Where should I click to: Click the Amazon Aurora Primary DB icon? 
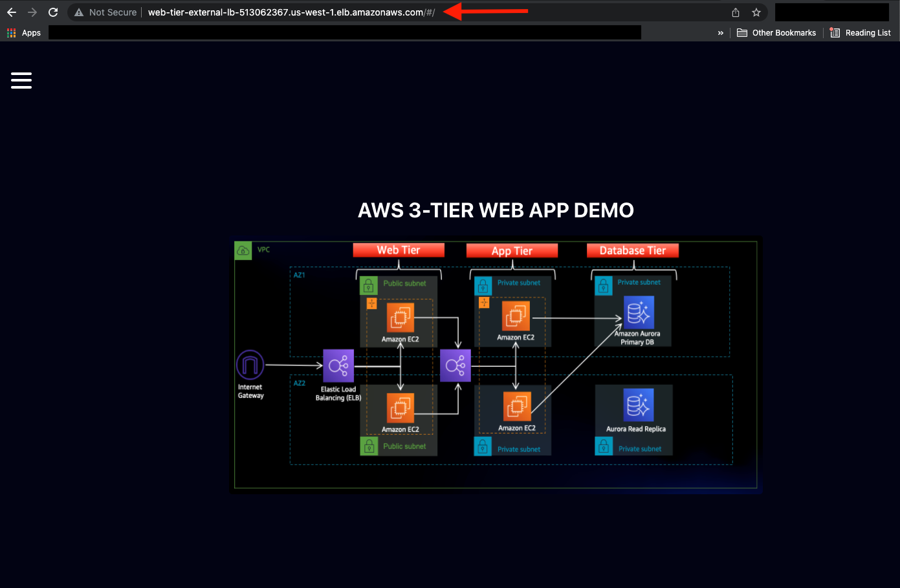(639, 312)
